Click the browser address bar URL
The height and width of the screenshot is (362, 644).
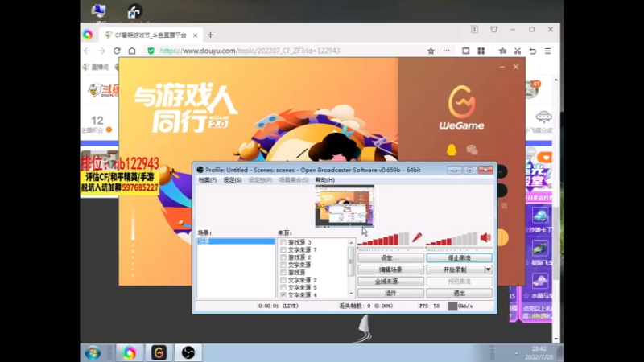click(250, 51)
